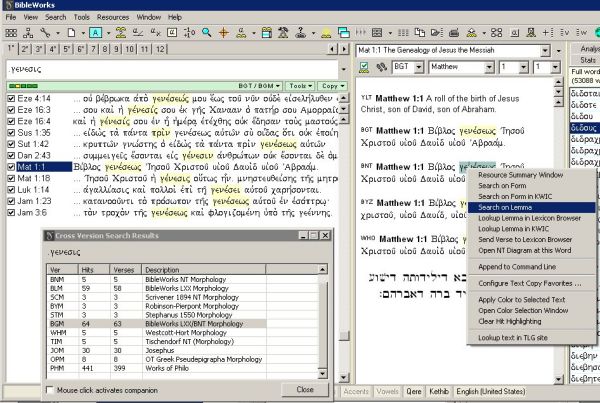Click the yellow dome icon in toolbar
The height and width of the screenshot is (403, 600).
(326, 34)
